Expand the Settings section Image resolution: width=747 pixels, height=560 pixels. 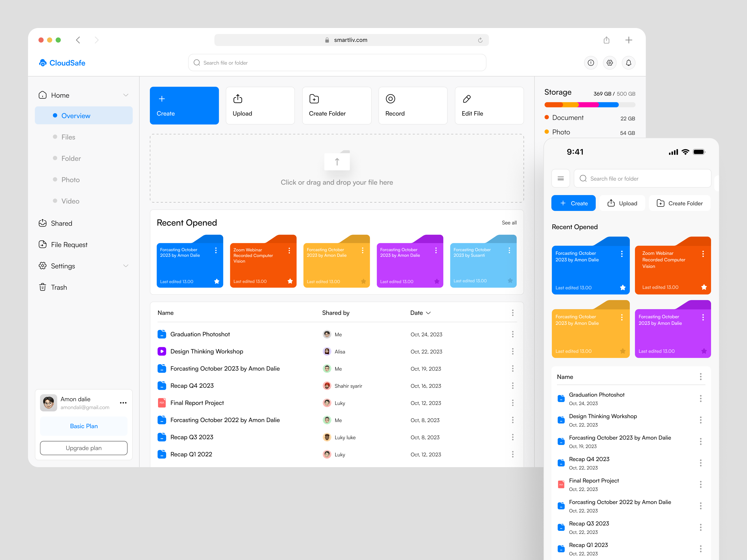(126, 266)
